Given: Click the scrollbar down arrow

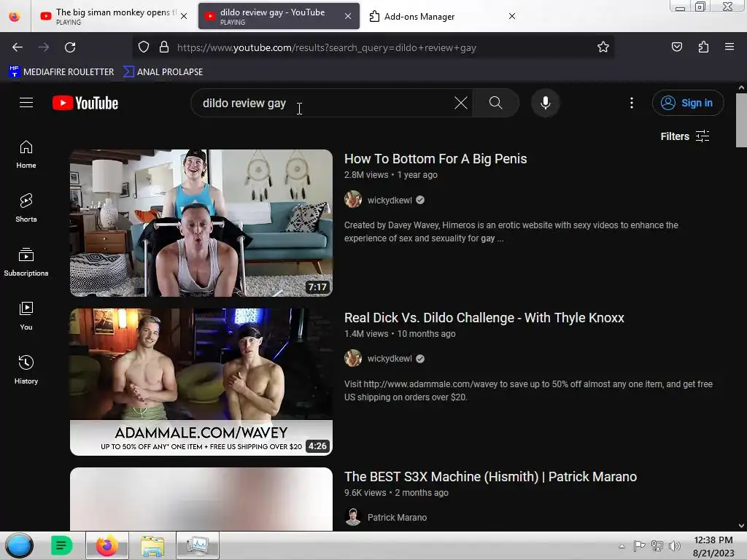Looking at the screenshot, I should (x=741, y=526).
